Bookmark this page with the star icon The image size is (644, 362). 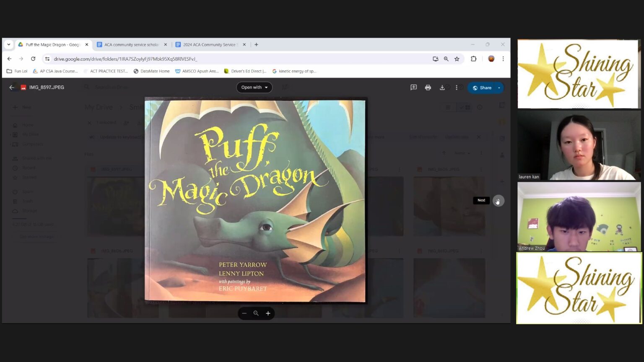click(x=457, y=59)
